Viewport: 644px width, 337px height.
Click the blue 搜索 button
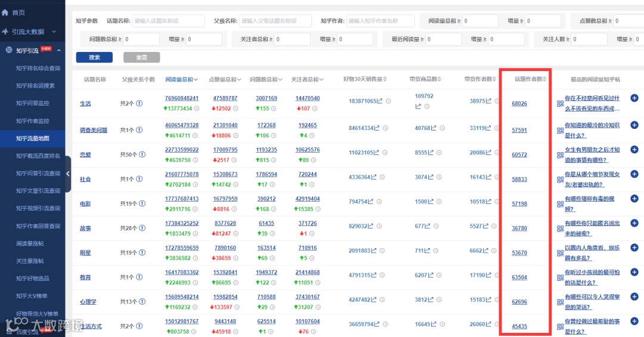click(94, 57)
